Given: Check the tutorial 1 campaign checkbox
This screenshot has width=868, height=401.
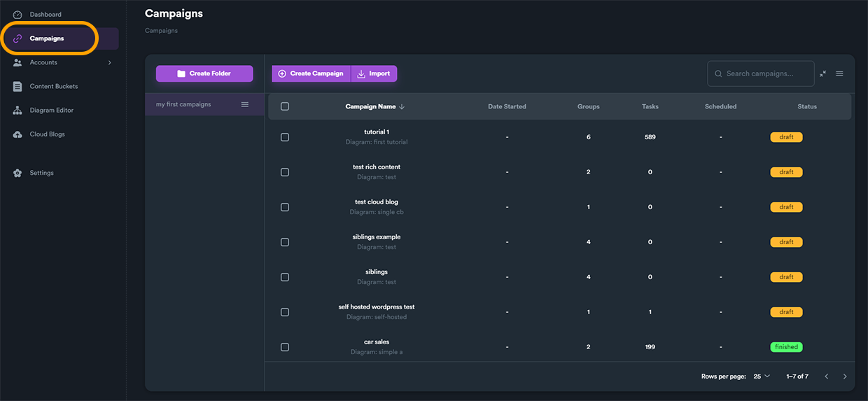Looking at the screenshot, I should 285,137.
